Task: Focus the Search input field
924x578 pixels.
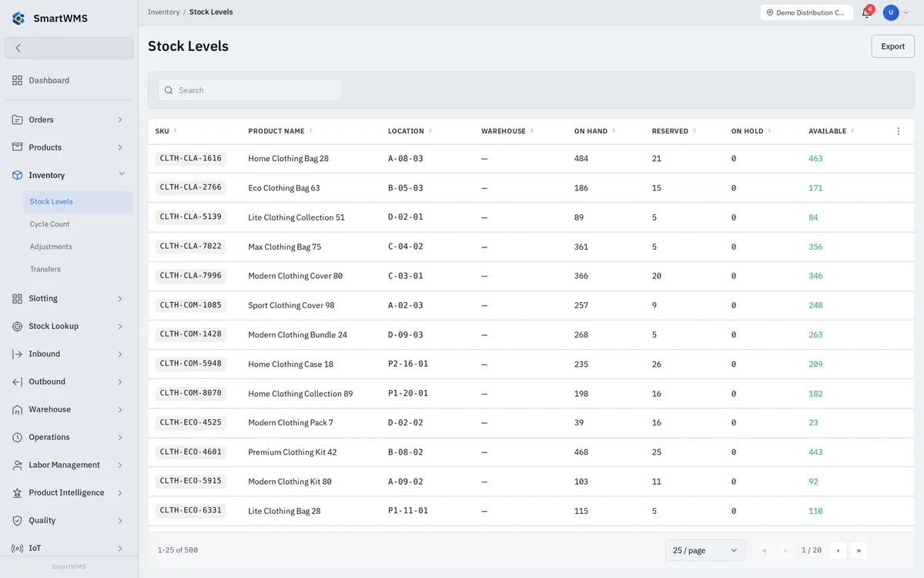Action: coord(250,90)
